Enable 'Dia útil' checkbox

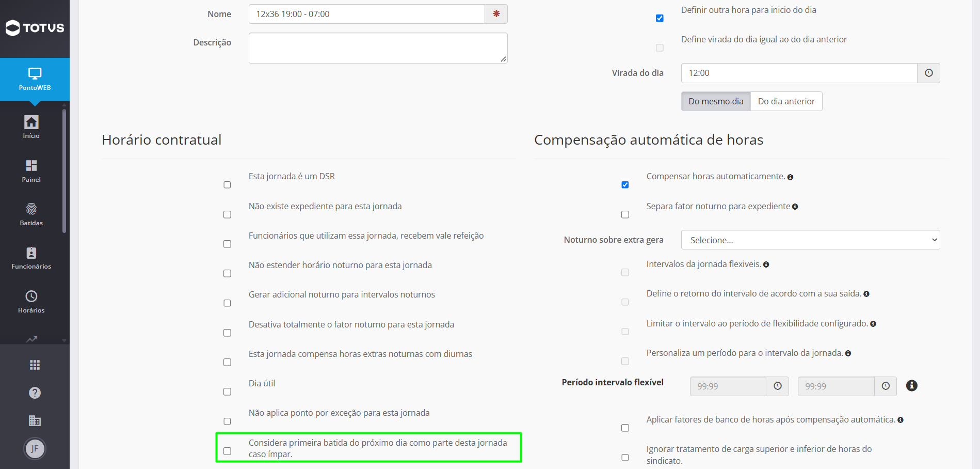pos(227,392)
